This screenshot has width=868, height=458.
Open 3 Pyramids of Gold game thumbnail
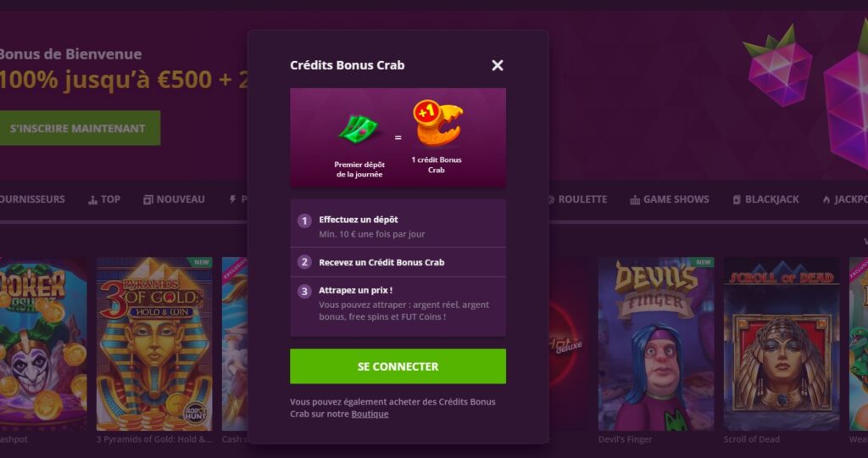[x=154, y=343]
